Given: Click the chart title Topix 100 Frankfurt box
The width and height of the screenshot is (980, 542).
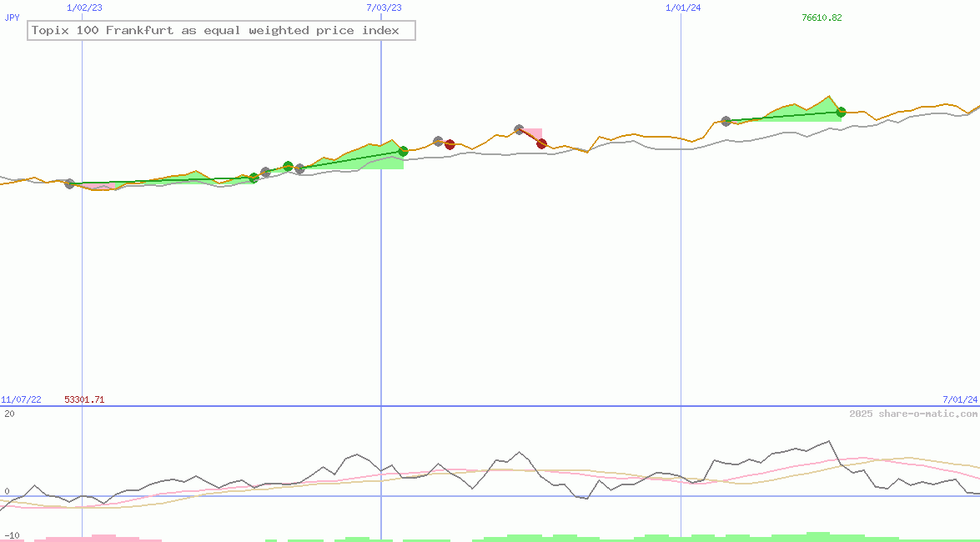Looking at the screenshot, I should 221,30.
